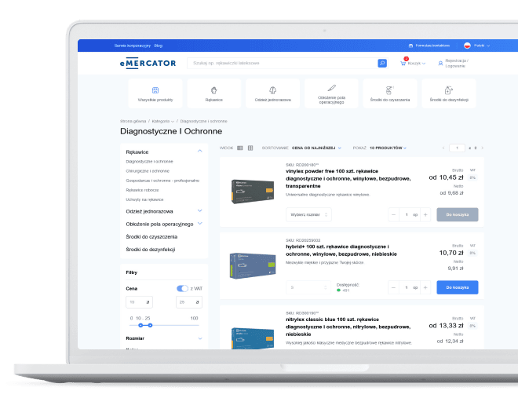
Task: Click the lower price slider handle
Action: 140,325
